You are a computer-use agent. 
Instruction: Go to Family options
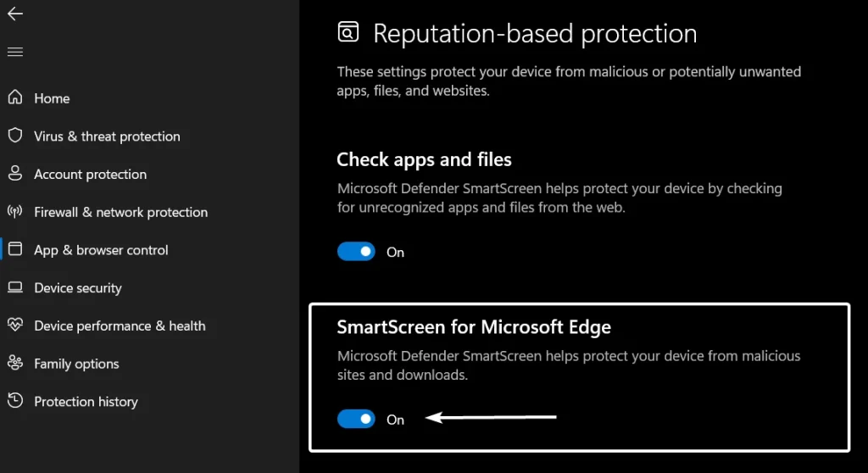tap(76, 364)
